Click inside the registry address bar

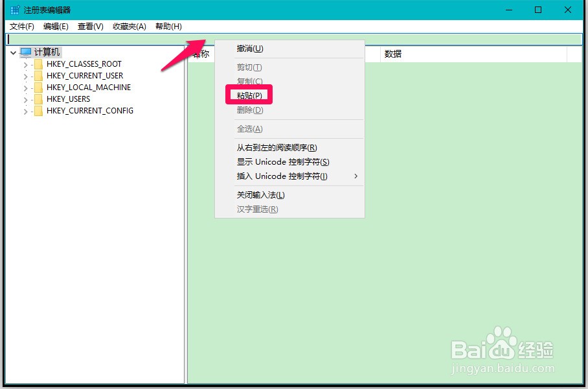294,39
